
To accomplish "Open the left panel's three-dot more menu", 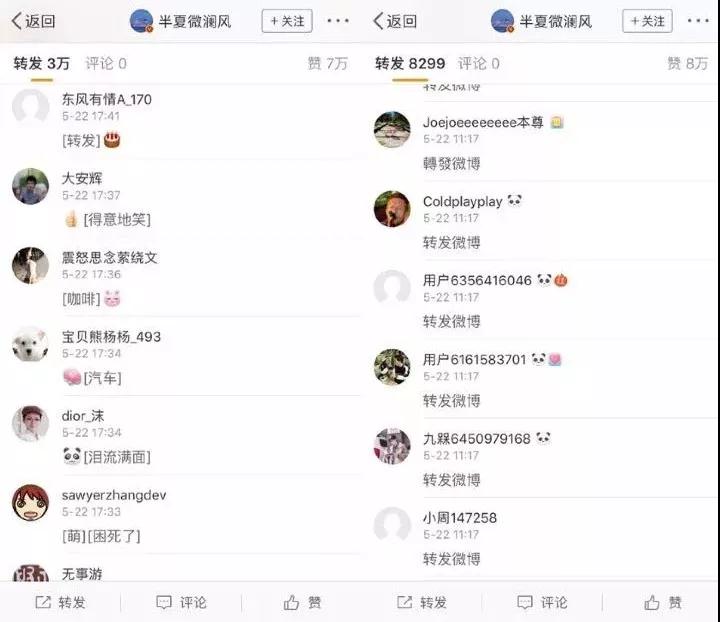I will [338, 21].
